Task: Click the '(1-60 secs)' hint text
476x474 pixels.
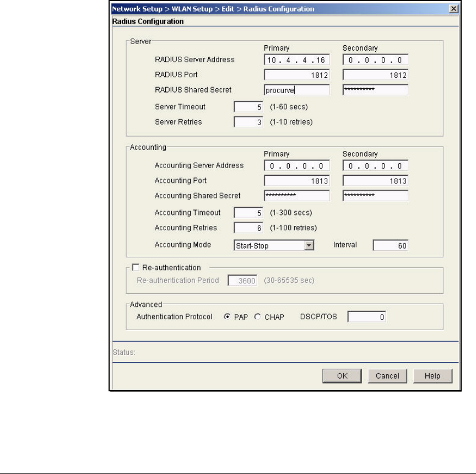Action: (x=289, y=107)
